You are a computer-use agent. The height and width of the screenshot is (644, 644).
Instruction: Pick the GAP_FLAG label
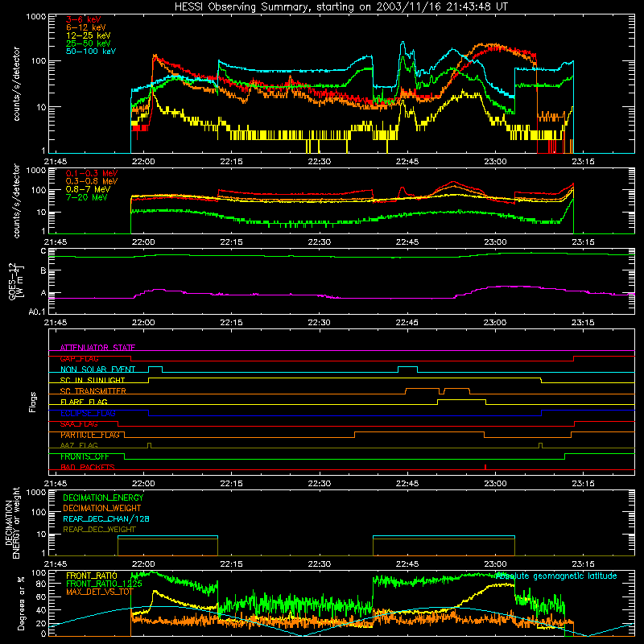(x=79, y=358)
